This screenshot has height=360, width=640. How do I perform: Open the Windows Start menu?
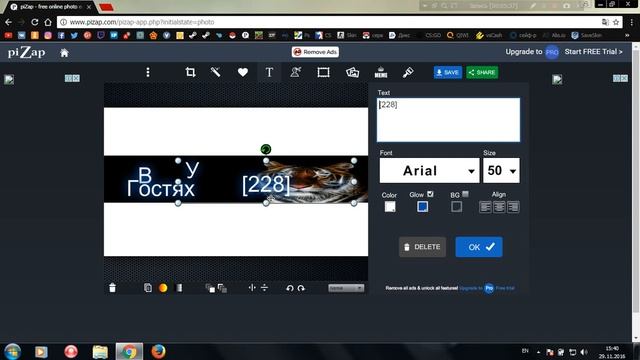tap(13, 351)
